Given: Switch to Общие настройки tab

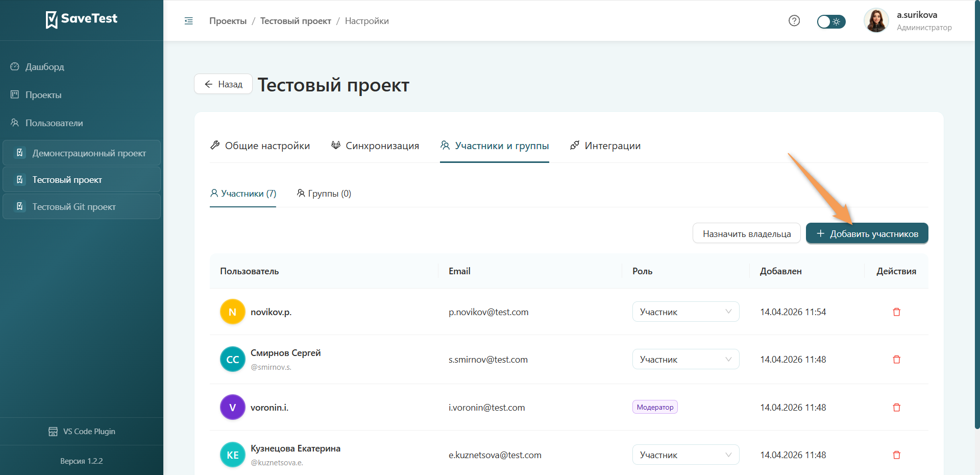Looking at the screenshot, I should [x=260, y=146].
